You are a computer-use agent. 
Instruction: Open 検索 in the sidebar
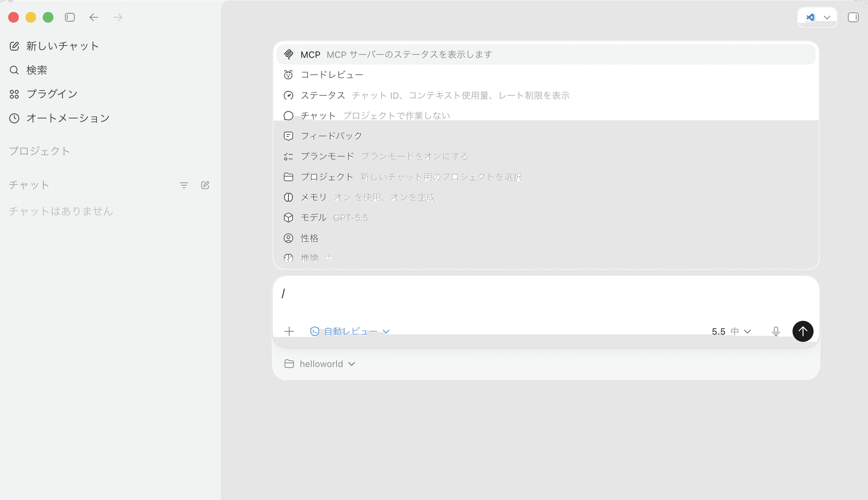click(29, 70)
